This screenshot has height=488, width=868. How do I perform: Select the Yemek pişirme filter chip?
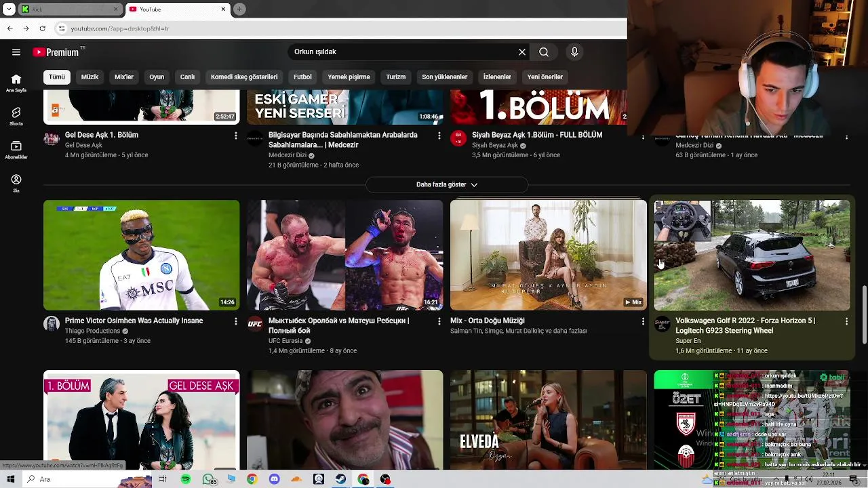point(349,77)
